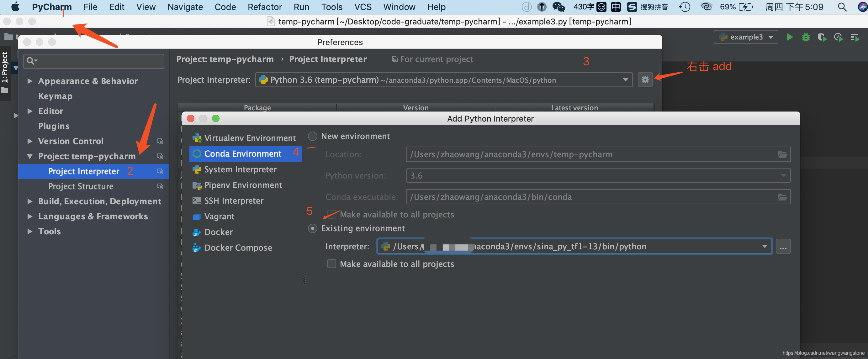Click Project: temp-pycharm breadcrumb
The width and height of the screenshot is (868, 359).
(225, 59)
